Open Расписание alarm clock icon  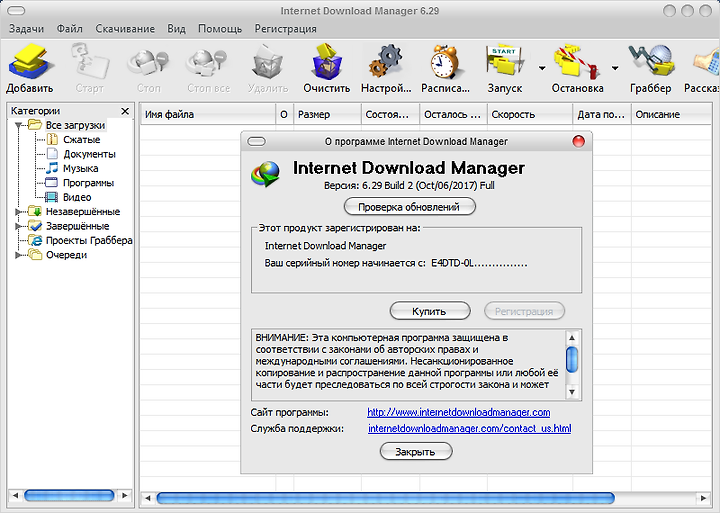coord(444,62)
